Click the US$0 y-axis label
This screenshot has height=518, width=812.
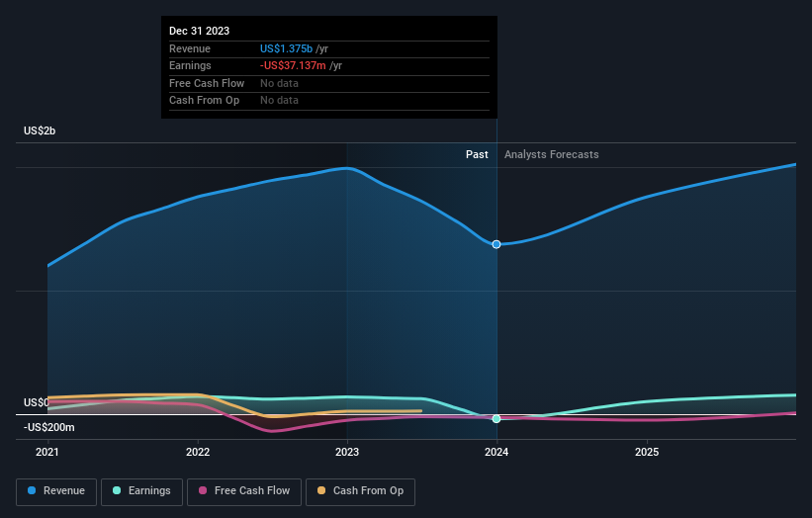coord(37,402)
